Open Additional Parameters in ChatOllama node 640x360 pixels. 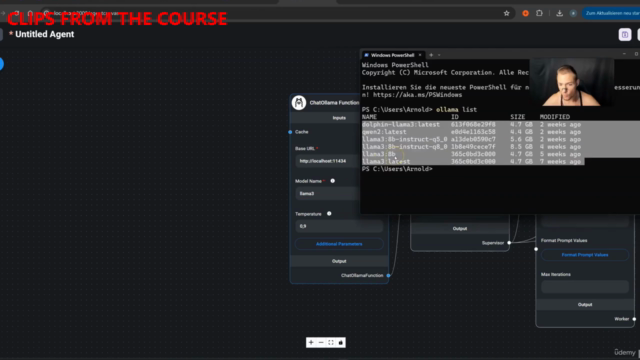(x=339, y=244)
